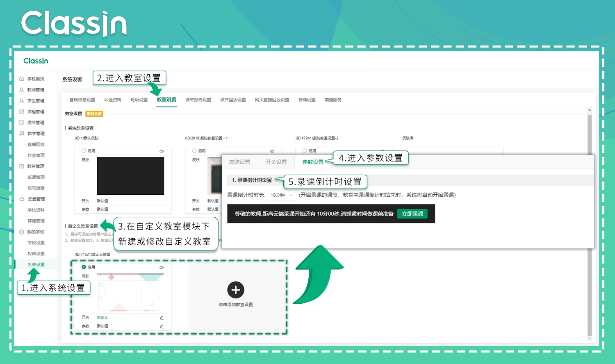Open 监课管理 in sidebar
The width and height of the screenshot is (615, 364).
[x=36, y=177]
